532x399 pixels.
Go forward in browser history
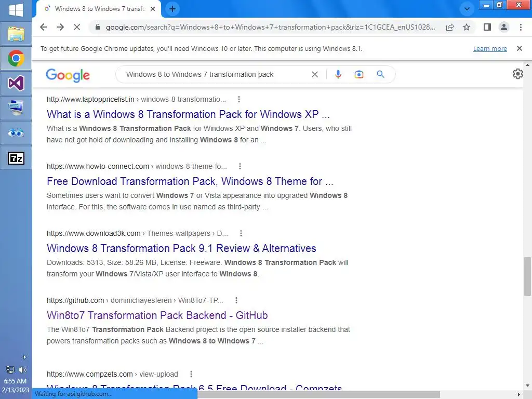(x=60, y=27)
